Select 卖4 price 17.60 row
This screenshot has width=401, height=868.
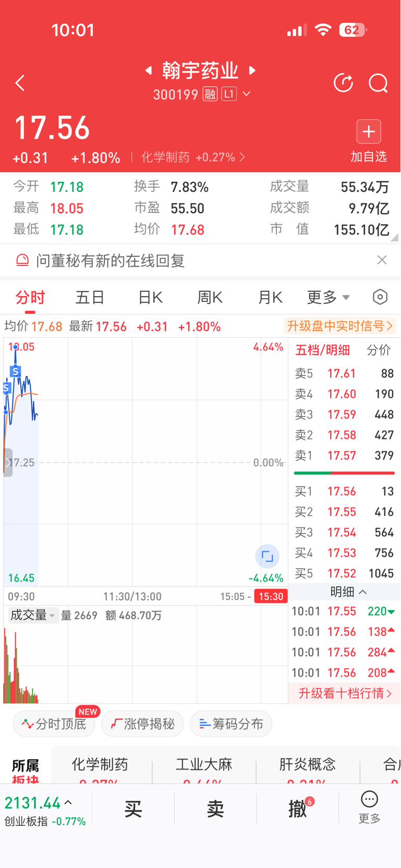click(x=344, y=394)
